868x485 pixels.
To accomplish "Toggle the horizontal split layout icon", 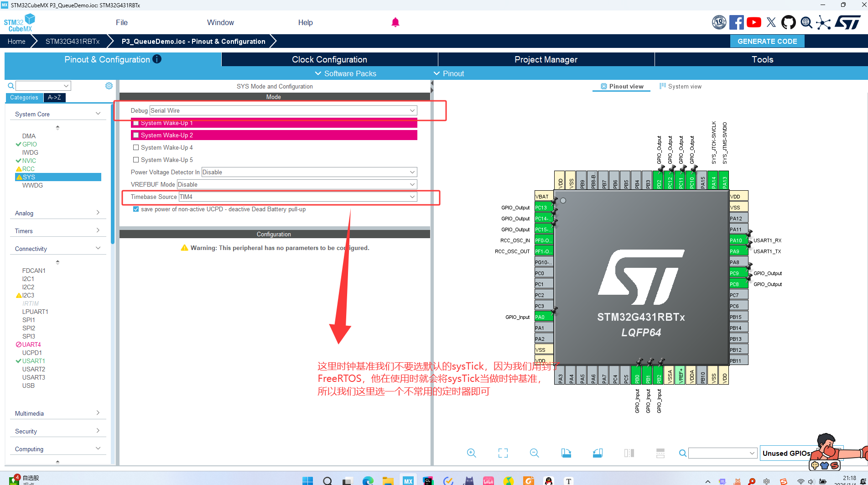I will click(660, 453).
